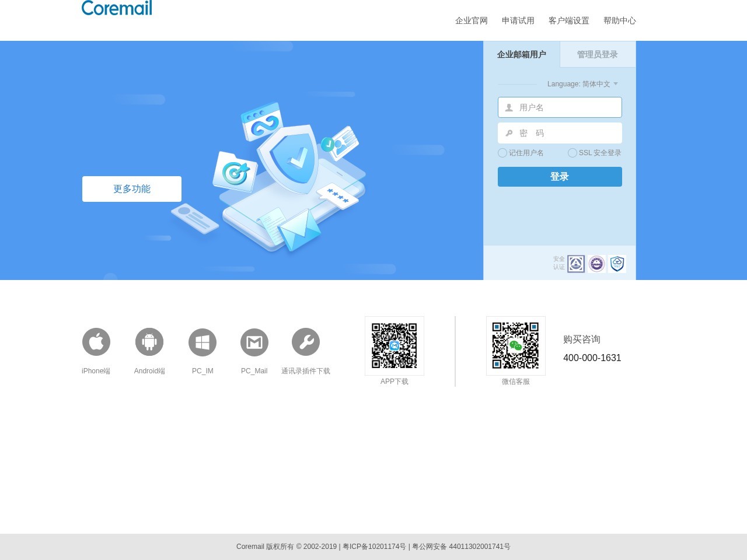The image size is (747, 560).
Task: Click the iPhone client Apple icon
Action: click(x=96, y=342)
